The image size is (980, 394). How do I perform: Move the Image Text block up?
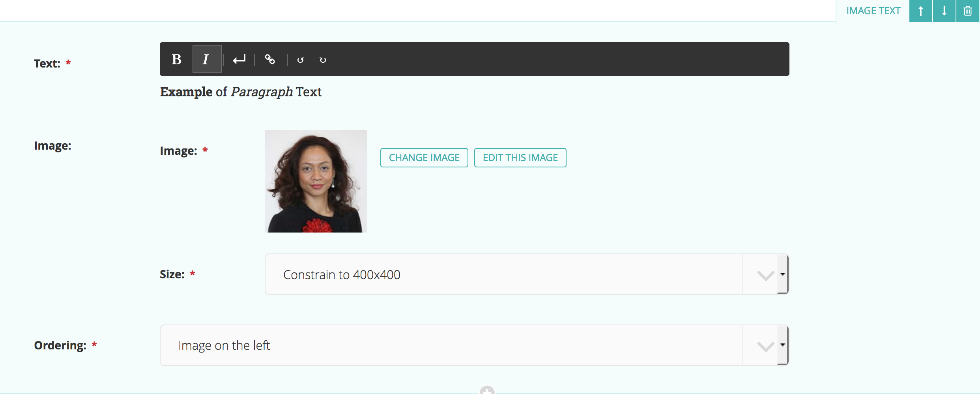[x=920, y=11]
